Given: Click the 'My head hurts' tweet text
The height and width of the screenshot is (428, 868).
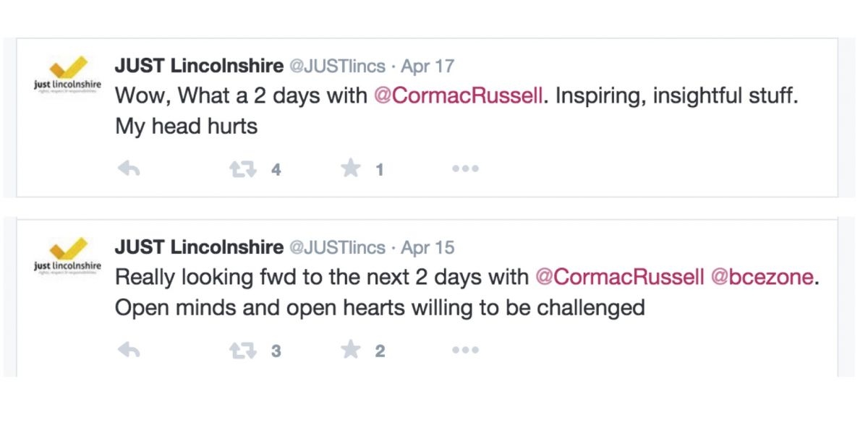Looking at the screenshot, I should pyautogui.click(x=186, y=127).
